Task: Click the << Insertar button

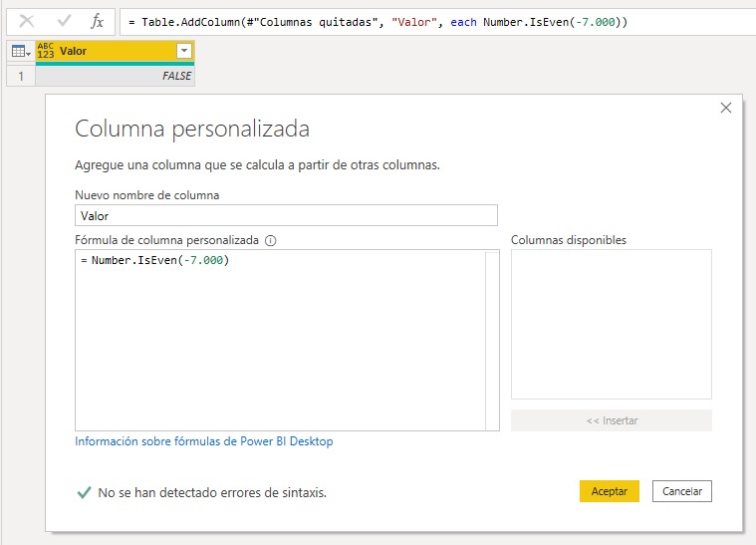Action: (612, 420)
